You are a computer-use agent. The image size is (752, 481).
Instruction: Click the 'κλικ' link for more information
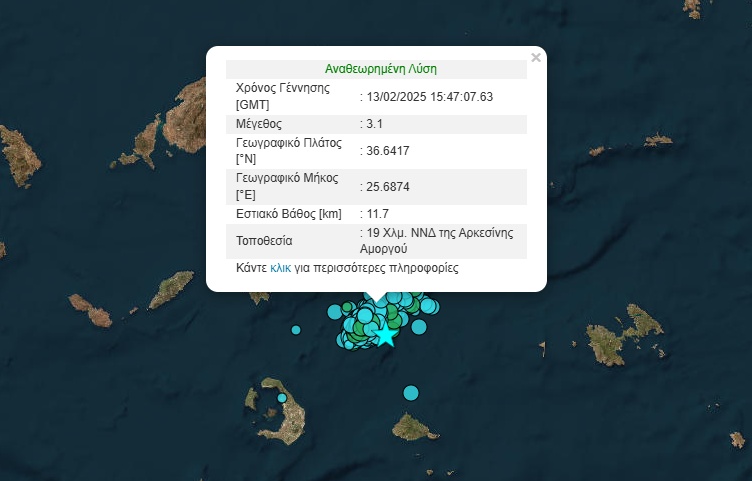pos(280,269)
